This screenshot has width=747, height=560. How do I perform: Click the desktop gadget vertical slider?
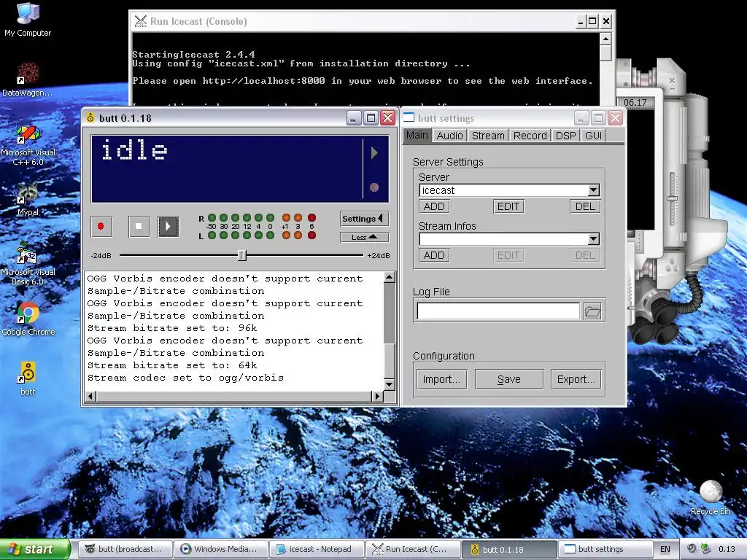click(x=672, y=198)
